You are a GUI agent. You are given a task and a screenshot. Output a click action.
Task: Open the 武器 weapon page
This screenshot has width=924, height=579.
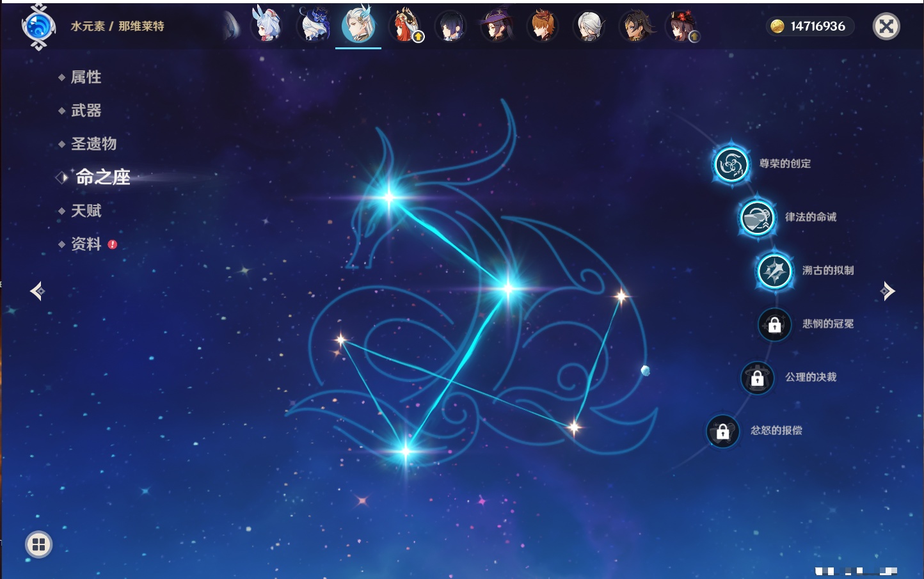point(86,111)
